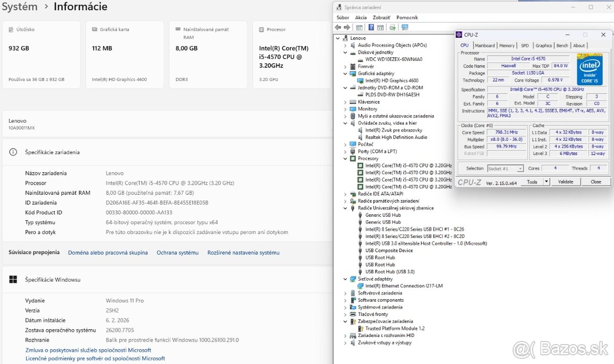Screen dimensions: 614x364
Task: Select the WDC WD10EZEX disk drive entry
Action: (393, 59)
